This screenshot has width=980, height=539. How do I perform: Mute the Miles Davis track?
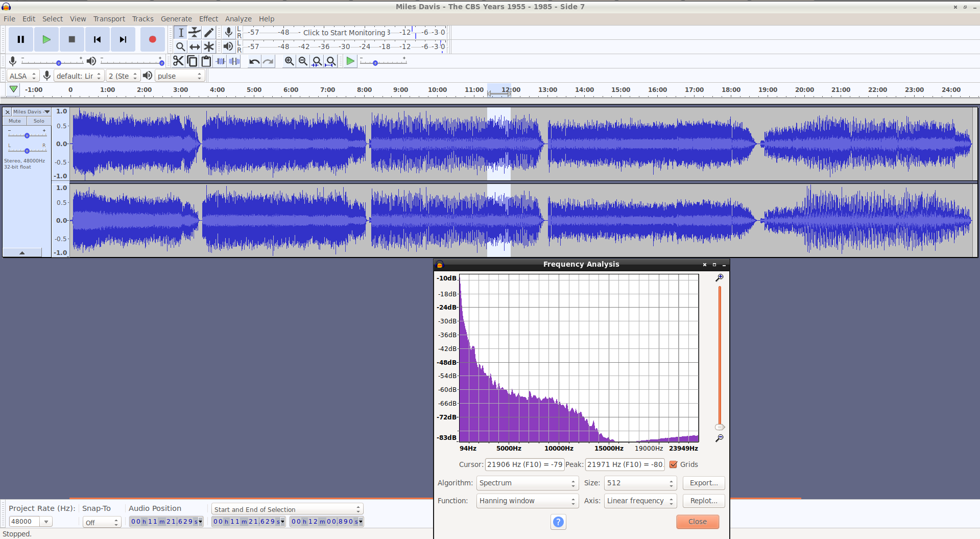point(15,121)
